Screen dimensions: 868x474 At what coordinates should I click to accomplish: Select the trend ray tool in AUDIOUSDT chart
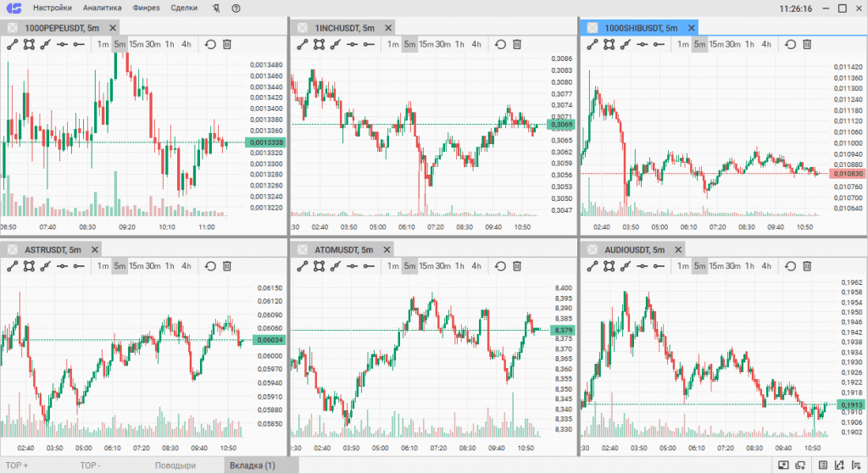[x=627, y=266]
